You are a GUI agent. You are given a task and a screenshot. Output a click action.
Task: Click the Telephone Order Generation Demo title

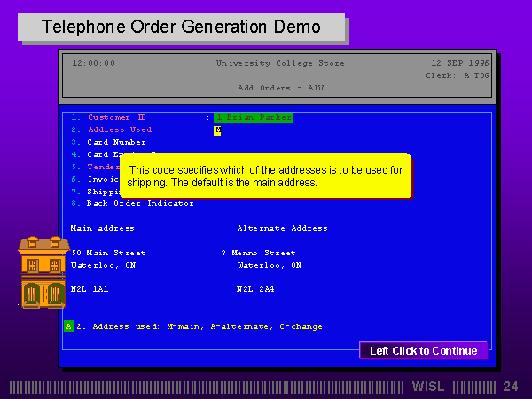coord(182,27)
